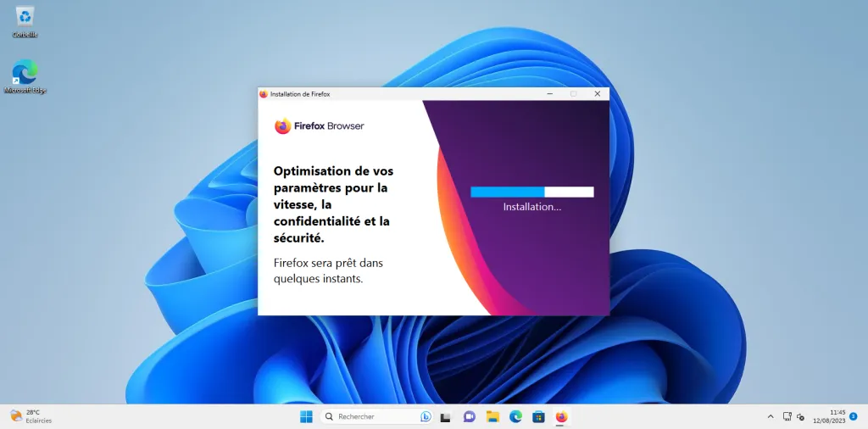The height and width of the screenshot is (429, 868).
Task: Open the Corbeille recycle bin icon
Action: 25,22
